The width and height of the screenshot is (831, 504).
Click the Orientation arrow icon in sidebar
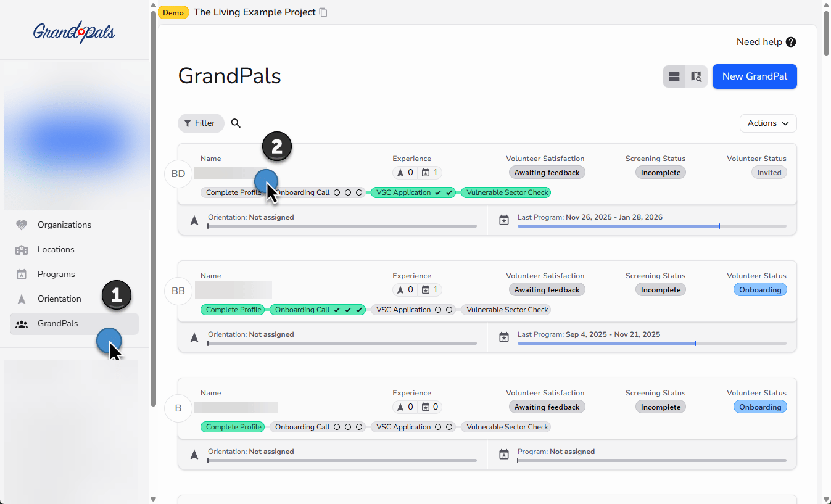(x=22, y=299)
